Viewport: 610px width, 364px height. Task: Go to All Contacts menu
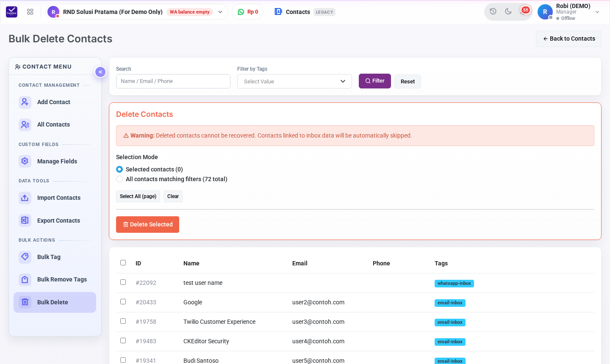[x=55, y=124]
